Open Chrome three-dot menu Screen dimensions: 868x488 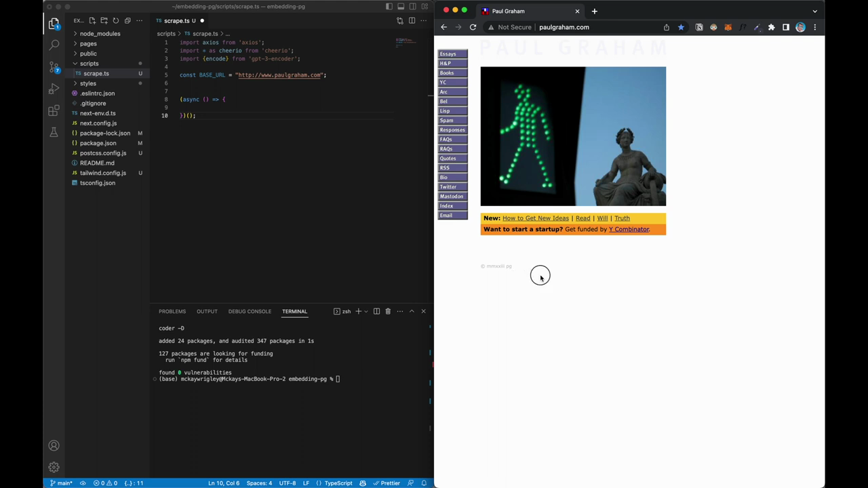click(814, 27)
